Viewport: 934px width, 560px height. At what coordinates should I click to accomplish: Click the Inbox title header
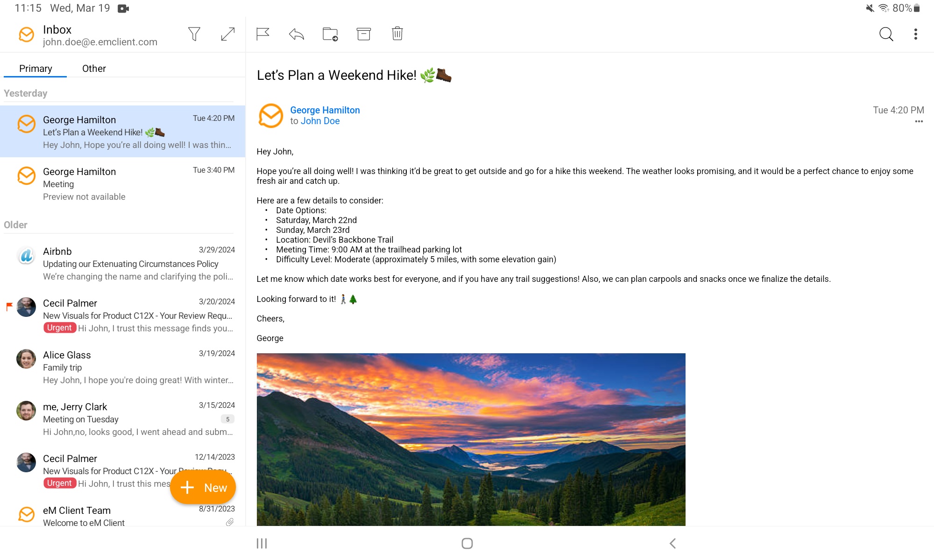(x=57, y=29)
